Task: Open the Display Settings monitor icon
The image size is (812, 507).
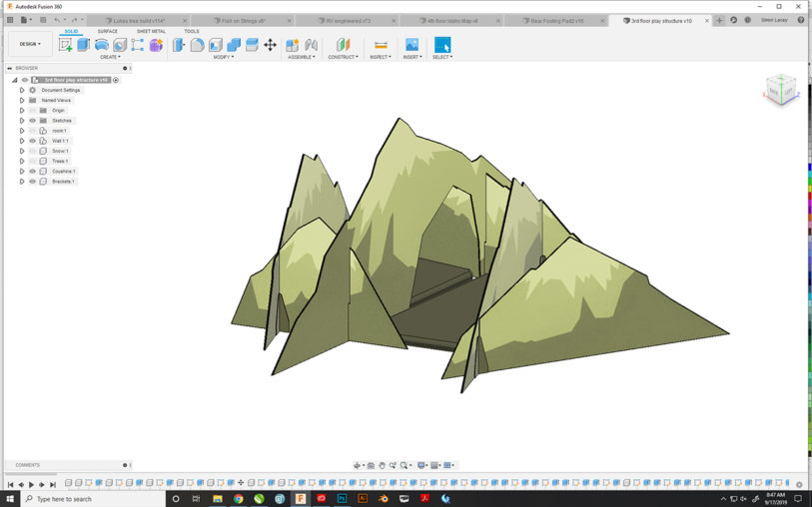Action: pos(421,465)
